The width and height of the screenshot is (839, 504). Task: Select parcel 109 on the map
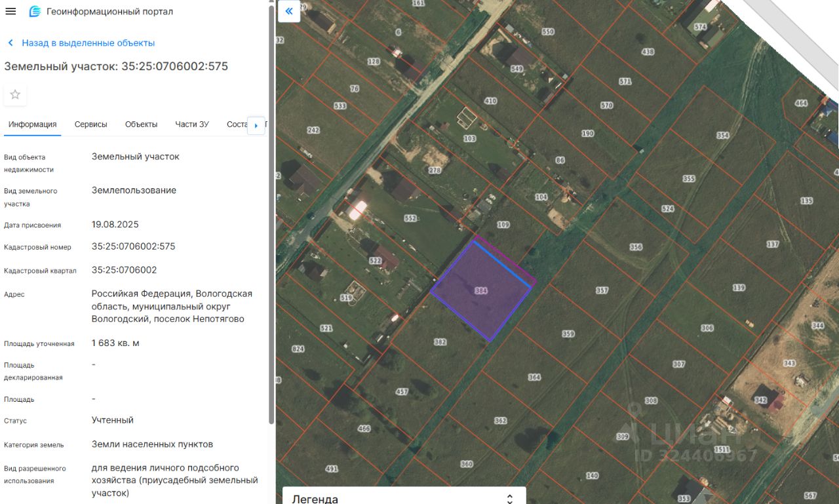point(503,225)
